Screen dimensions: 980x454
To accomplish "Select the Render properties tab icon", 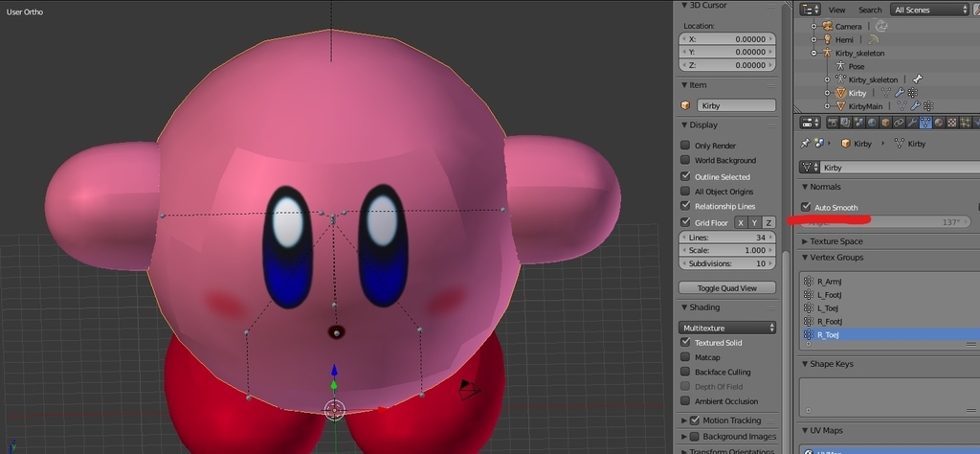I will pyautogui.click(x=833, y=123).
